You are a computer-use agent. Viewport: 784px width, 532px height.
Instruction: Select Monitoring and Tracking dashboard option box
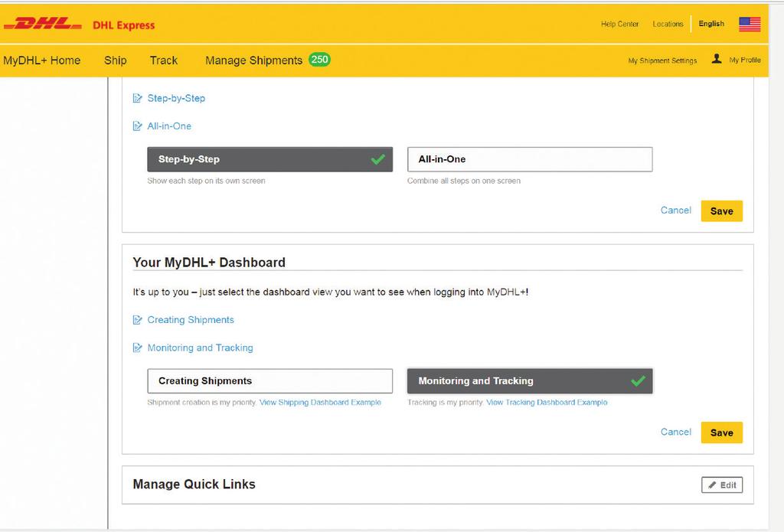pyautogui.click(x=530, y=381)
